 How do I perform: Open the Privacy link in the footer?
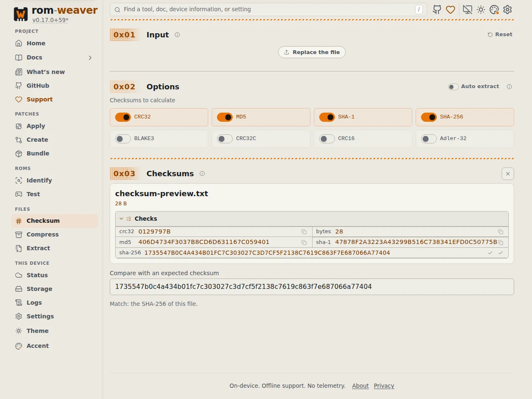[x=384, y=386]
